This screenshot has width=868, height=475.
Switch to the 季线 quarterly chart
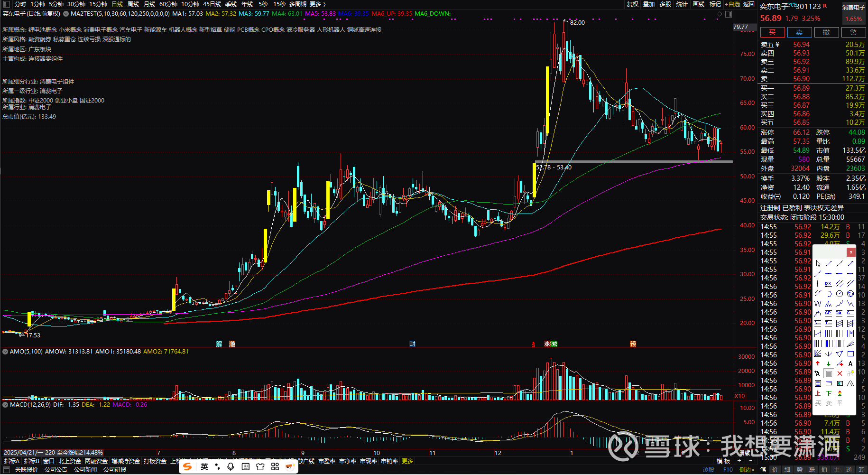pos(231,4)
